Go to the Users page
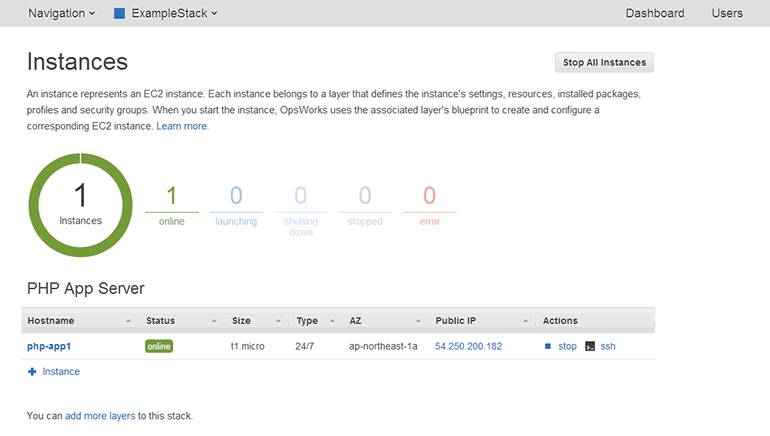The image size is (770, 436). pyautogui.click(x=727, y=14)
